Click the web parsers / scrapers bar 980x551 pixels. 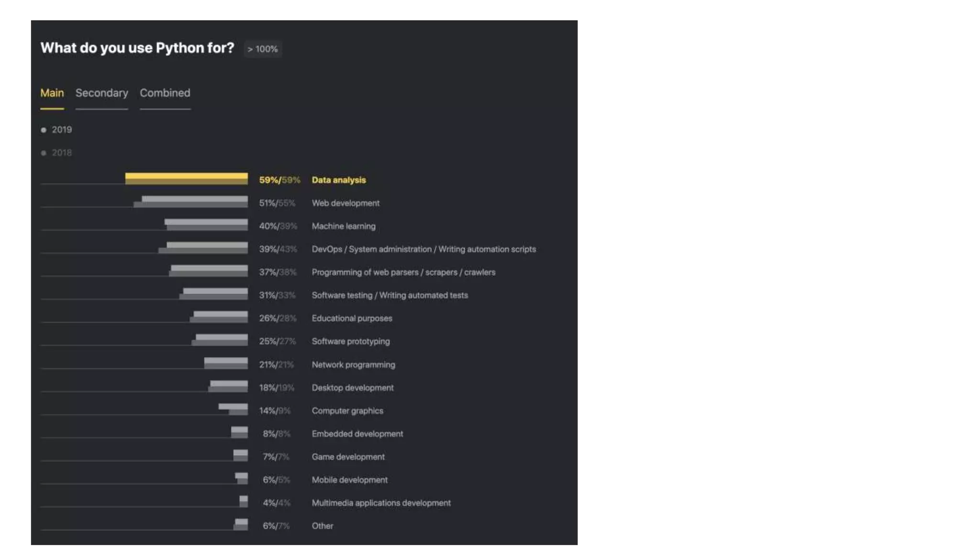(208, 271)
